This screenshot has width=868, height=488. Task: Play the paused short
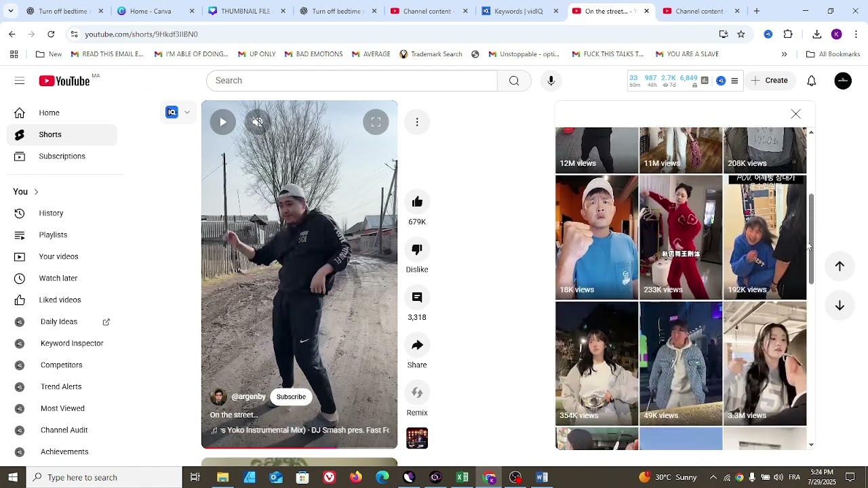(222, 122)
